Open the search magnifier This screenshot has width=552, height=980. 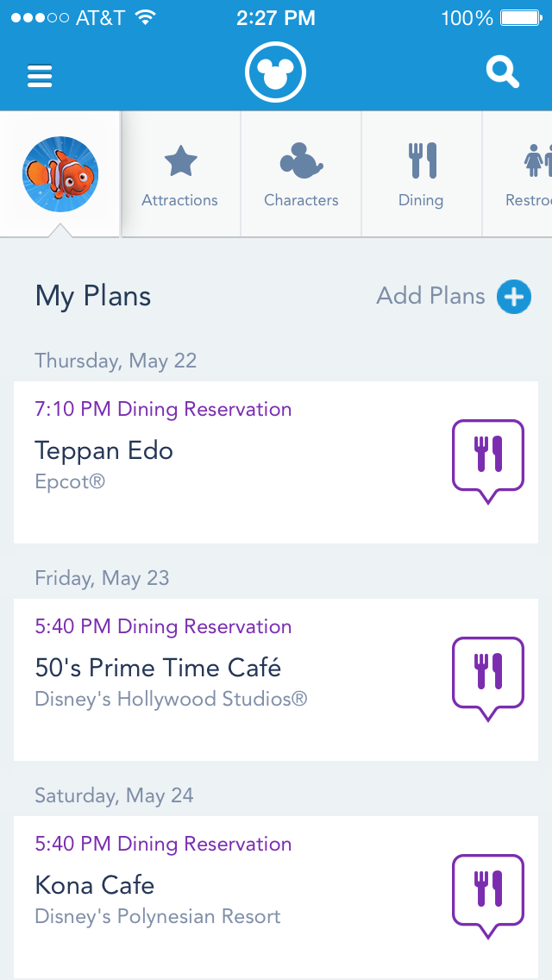pos(503,72)
